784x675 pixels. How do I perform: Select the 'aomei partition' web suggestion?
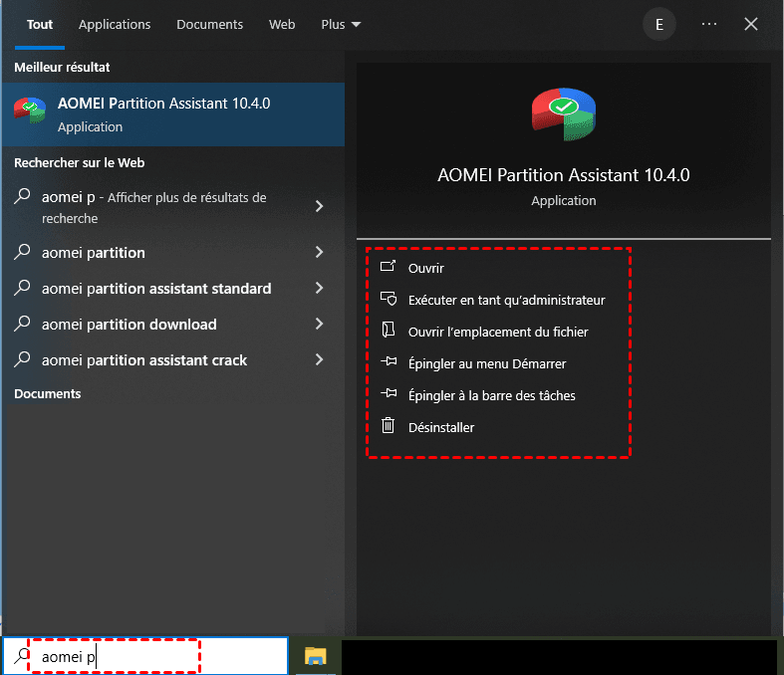[173, 252]
